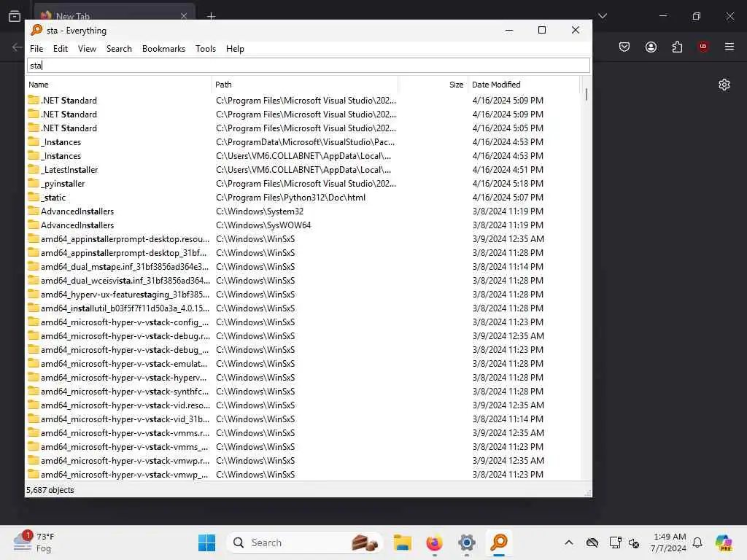Select the AdvancedInstallers folder icon in SysWOW64
The height and width of the screenshot is (560, 747).
34,225
